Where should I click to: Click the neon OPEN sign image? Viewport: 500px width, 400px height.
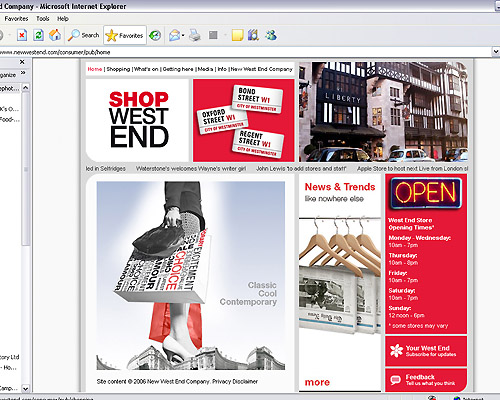click(x=426, y=193)
